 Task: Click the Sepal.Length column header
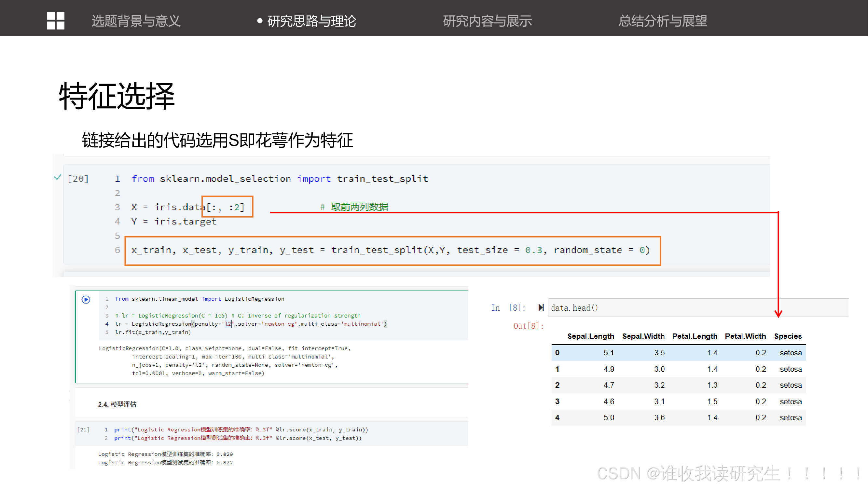click(590, 336)
